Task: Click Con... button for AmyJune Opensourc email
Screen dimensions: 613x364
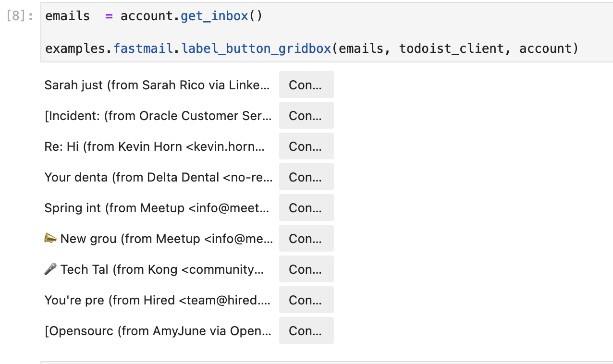Action: (306, 331)
